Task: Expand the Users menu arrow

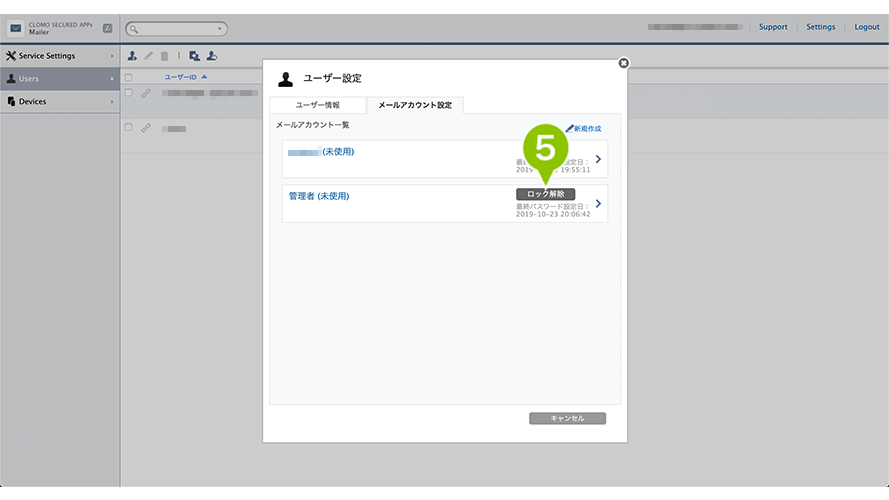Action: 112,79
